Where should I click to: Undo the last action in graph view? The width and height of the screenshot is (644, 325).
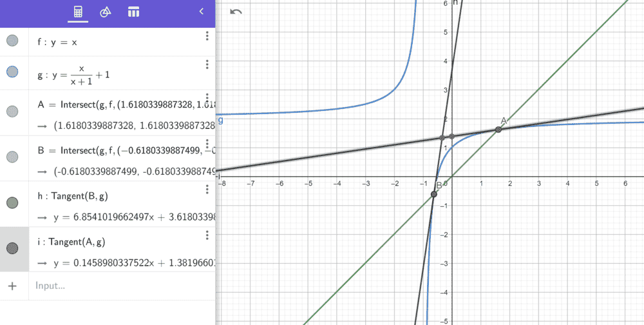click(236, 12)
